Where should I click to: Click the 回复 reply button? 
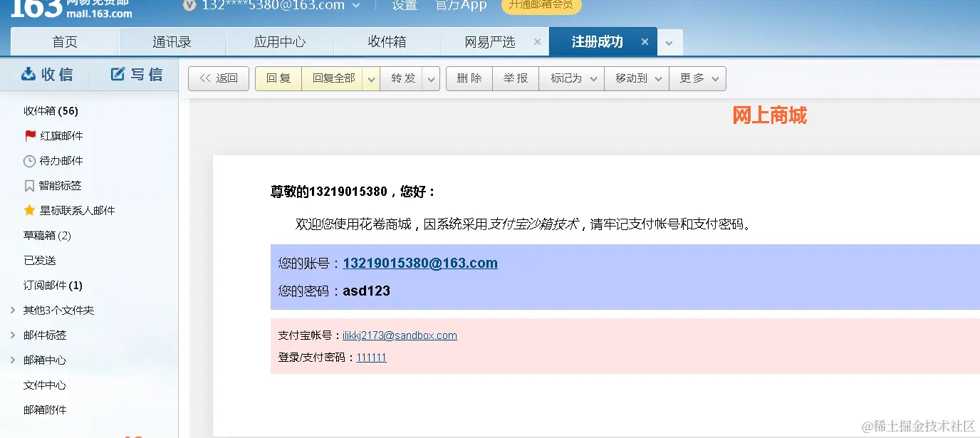(x=278, y=78)
